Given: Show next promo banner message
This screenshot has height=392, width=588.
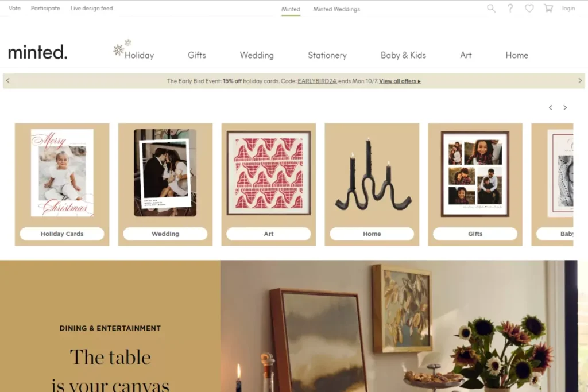Looking at the screenshot, I should (x=580, y=80).
